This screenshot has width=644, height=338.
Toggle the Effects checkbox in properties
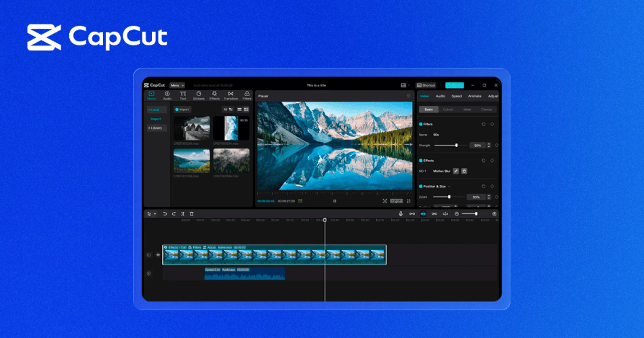pyautogui.click(x=420, y=161)
